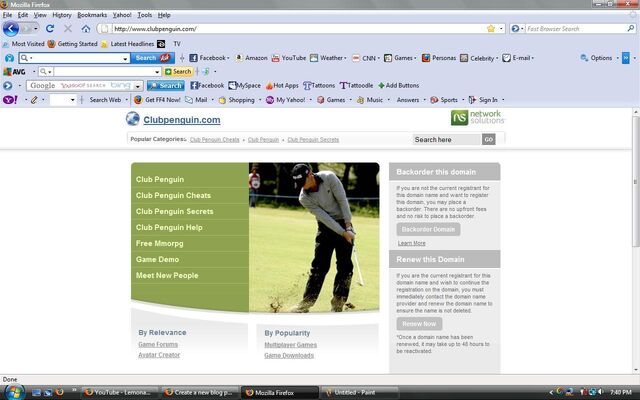Click the Yahoo toolbar pencil icon

point(34,100)
